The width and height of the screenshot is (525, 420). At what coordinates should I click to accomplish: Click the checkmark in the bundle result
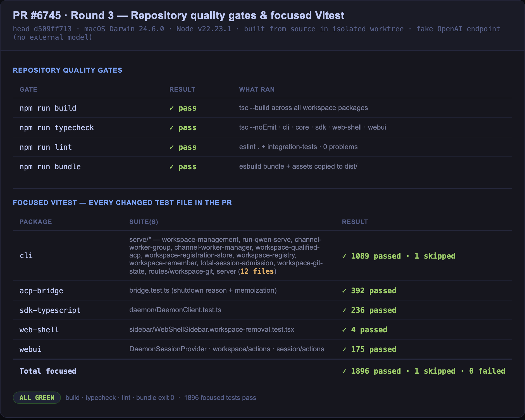(172, 167)
